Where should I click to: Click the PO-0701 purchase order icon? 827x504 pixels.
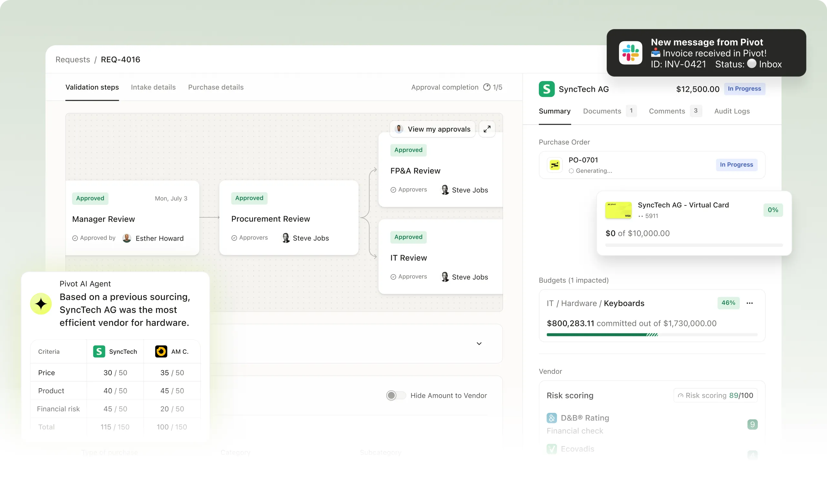tap(554, 165)
